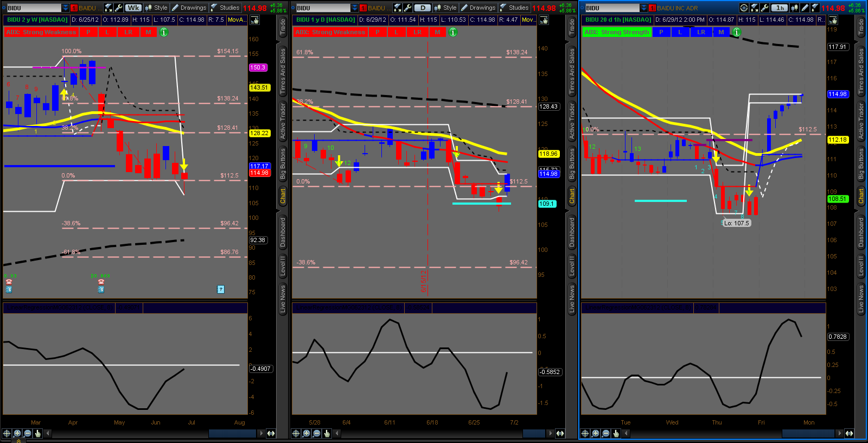Toggle crosshair cursor on weekly chart
Image resolution: width=868 pixels, height=443 pixels.
[7, 433]
